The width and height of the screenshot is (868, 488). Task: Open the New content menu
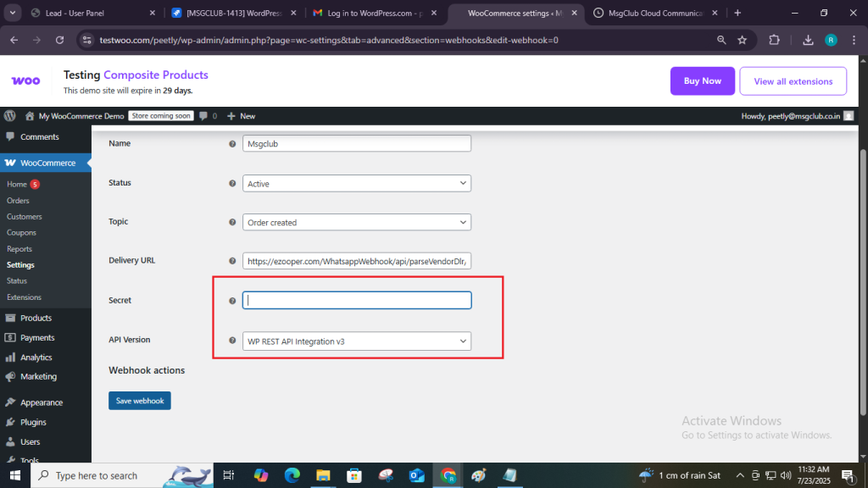(x=241, y=115)
